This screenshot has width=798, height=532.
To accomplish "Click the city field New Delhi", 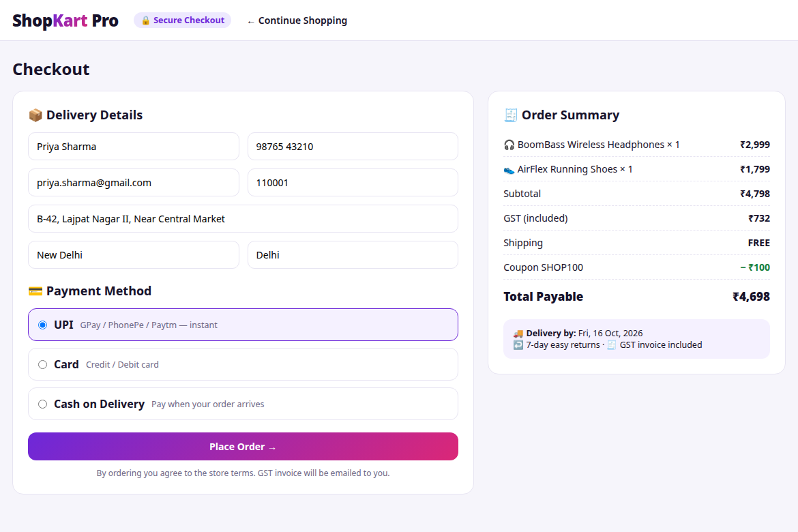I will pyautogui.click(x=133, y=255).
